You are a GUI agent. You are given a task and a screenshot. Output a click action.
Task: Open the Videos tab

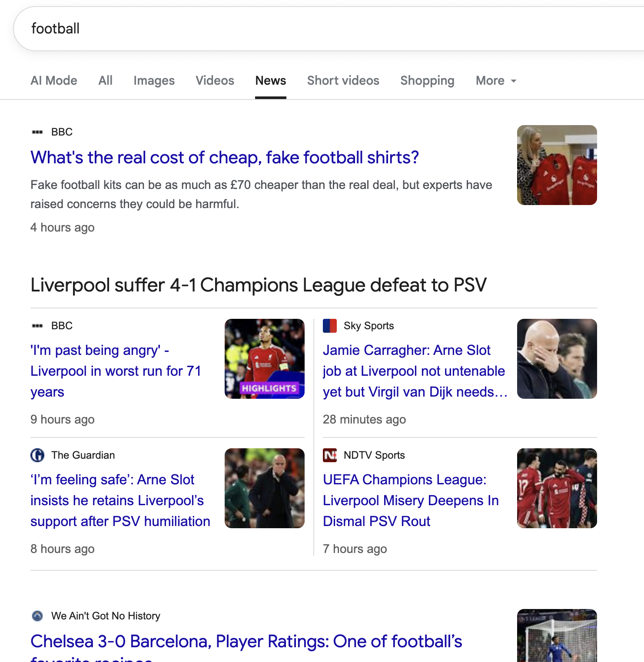click(x=215, y=81)
